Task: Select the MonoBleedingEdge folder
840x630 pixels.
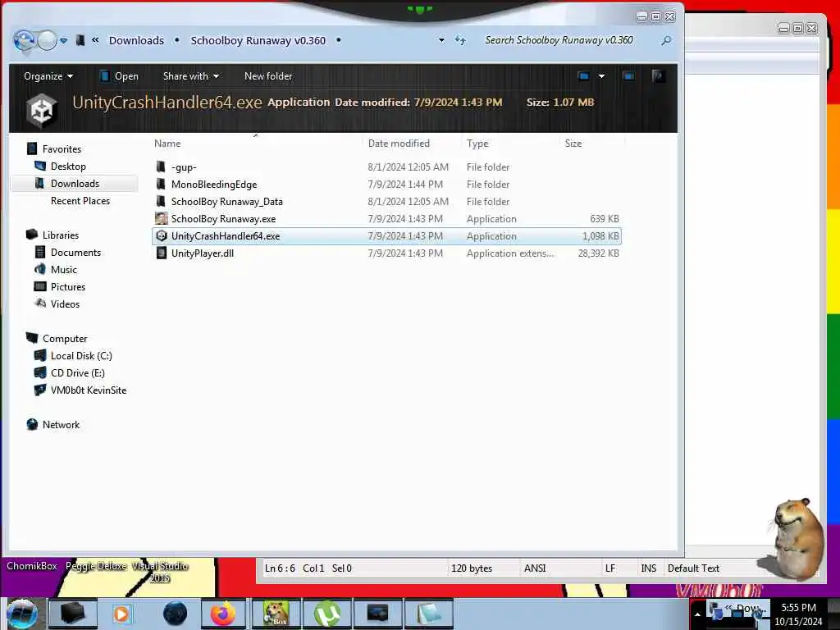Action: click(214, 185)
